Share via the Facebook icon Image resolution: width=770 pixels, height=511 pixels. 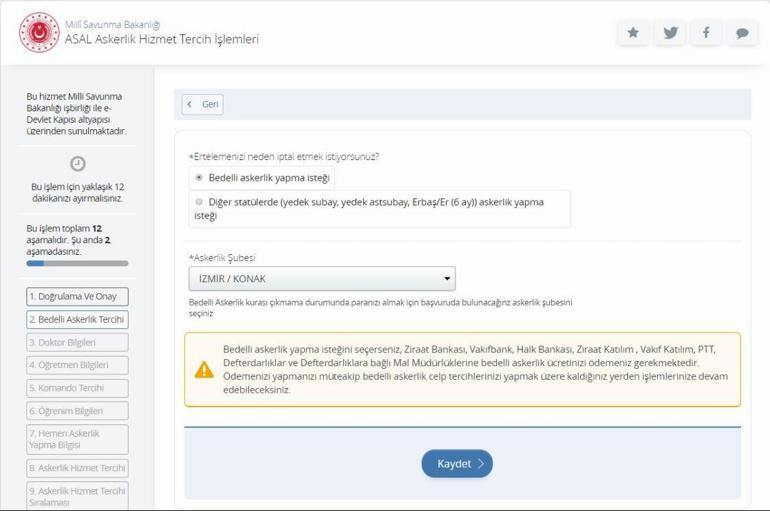[x=706, y=32]
